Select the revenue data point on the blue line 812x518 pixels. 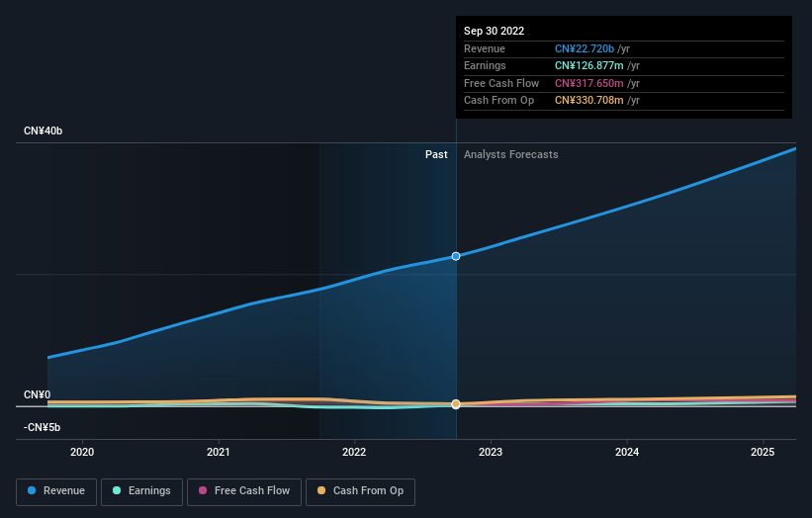click(456, 256)
